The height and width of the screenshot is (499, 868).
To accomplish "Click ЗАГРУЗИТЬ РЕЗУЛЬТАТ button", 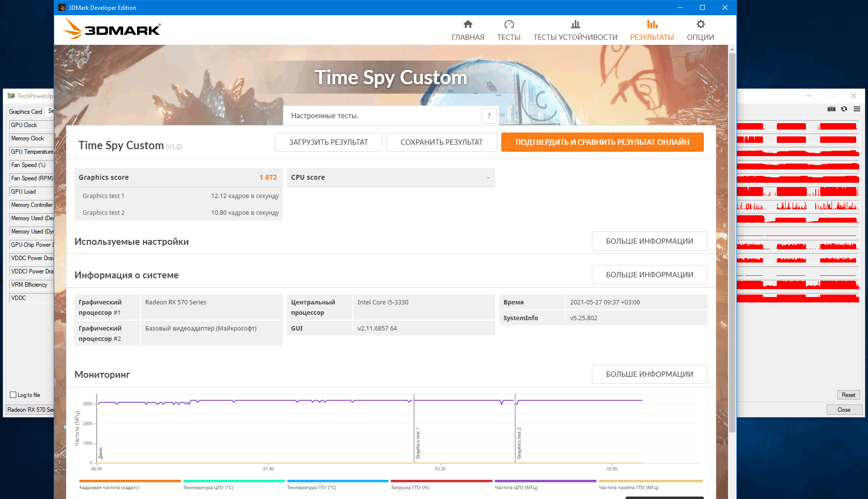I will [328, 142].
